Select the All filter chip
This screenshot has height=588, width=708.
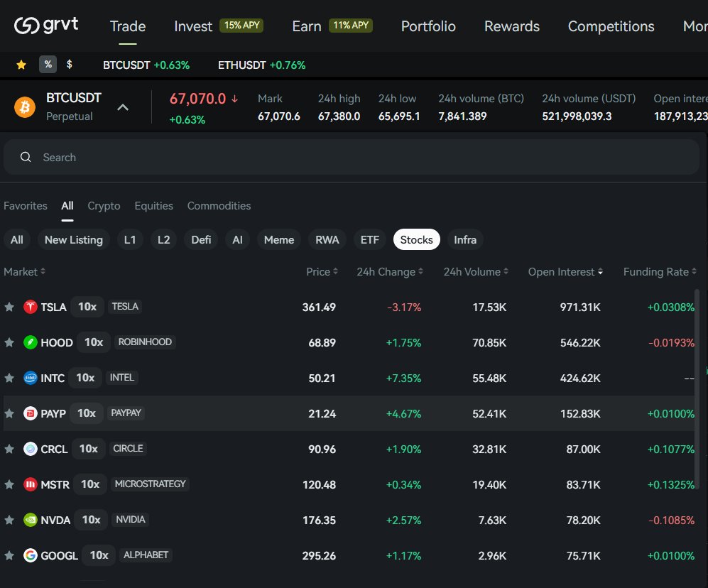[17, 240]
